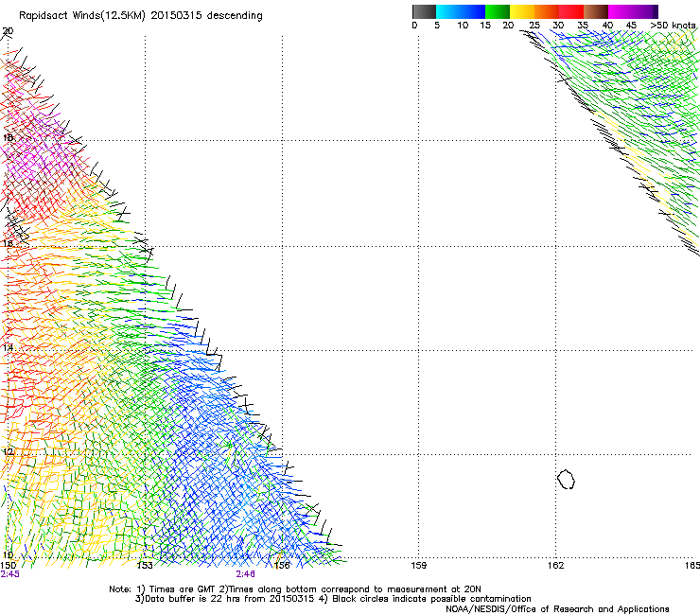Click the longitude label '159'

[418, 565]
